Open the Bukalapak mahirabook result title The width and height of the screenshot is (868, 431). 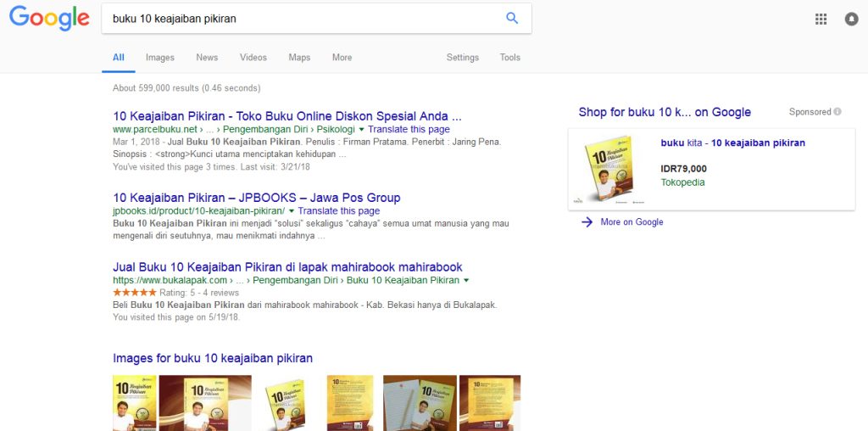288,267
